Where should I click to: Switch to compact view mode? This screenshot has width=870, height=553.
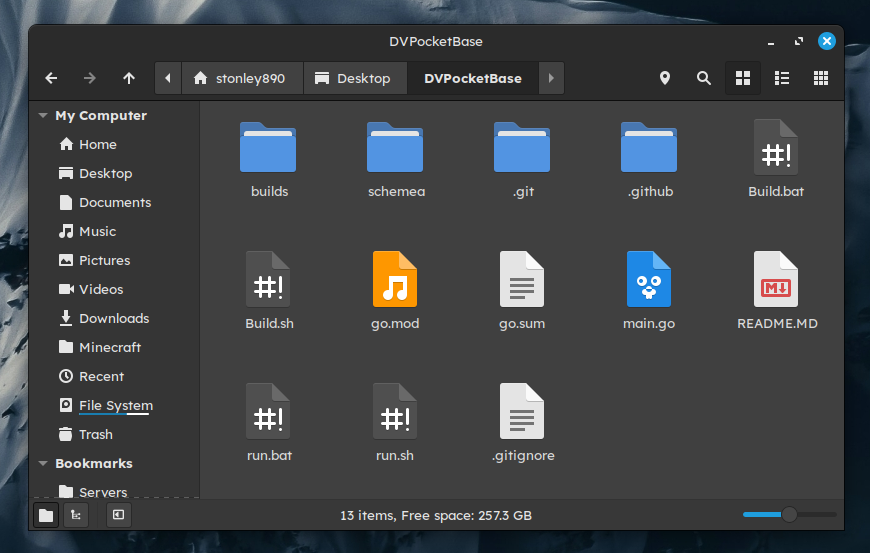(x=821, y=78)
